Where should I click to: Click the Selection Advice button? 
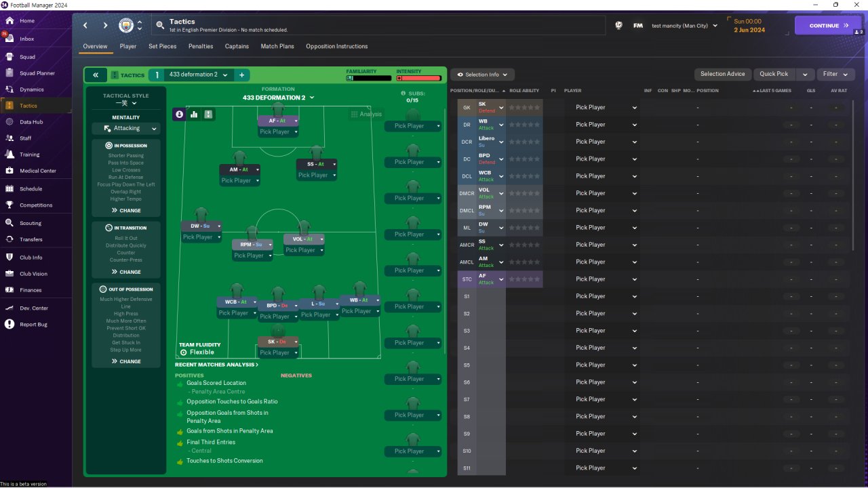point(723,74)
